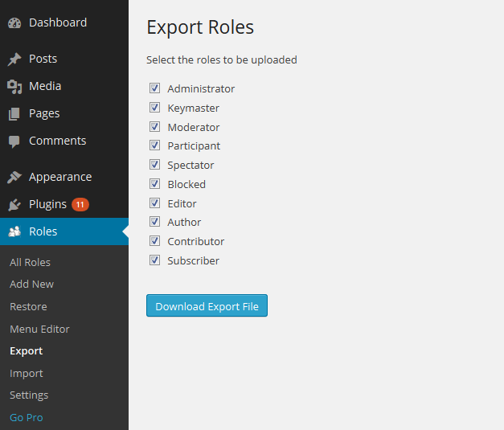
Task: Open the Add New submenu link
Action: pos(32,285)
